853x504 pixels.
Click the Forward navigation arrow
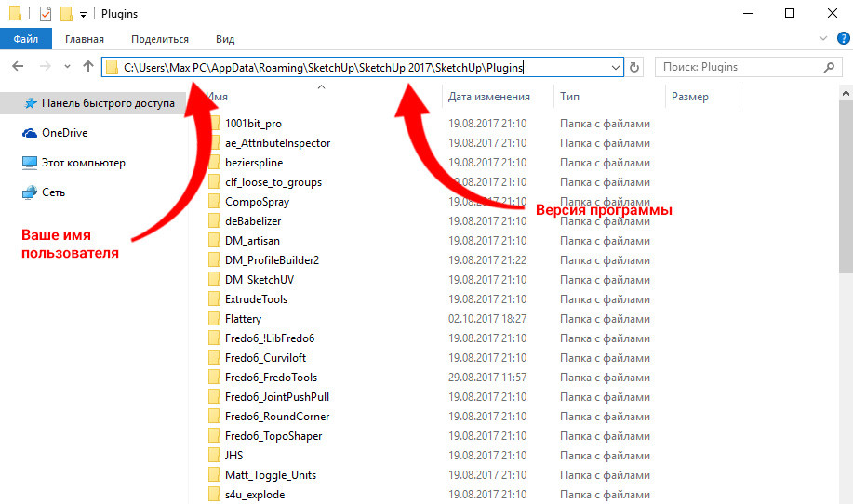click(x=46, y=66)
